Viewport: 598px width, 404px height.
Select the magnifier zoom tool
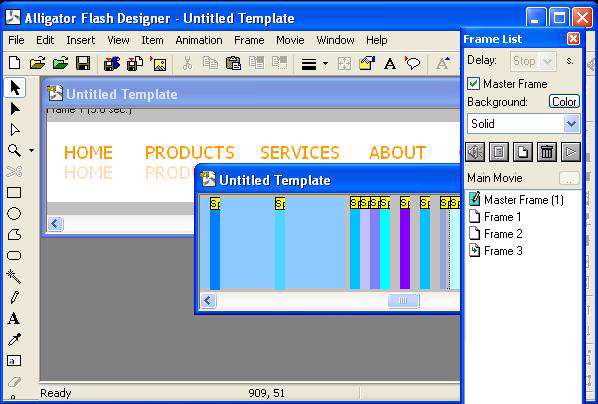pyautogui.click(x=14, y=150)
